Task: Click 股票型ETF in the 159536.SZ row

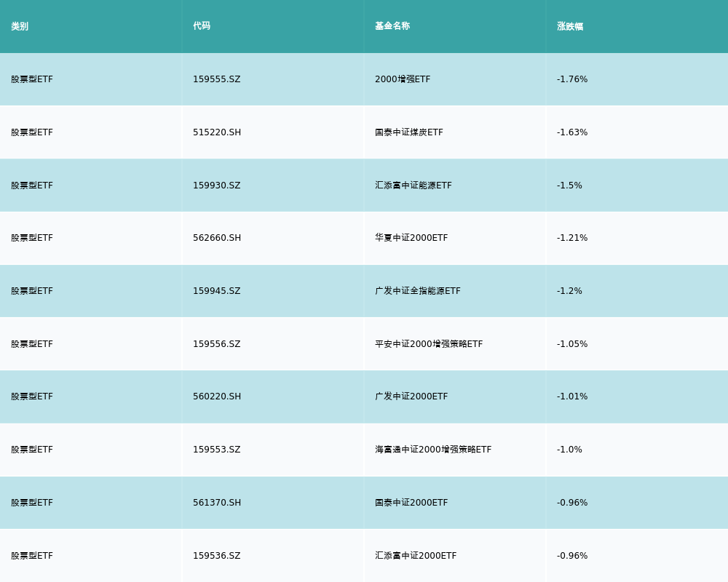Action: [32, 556]
